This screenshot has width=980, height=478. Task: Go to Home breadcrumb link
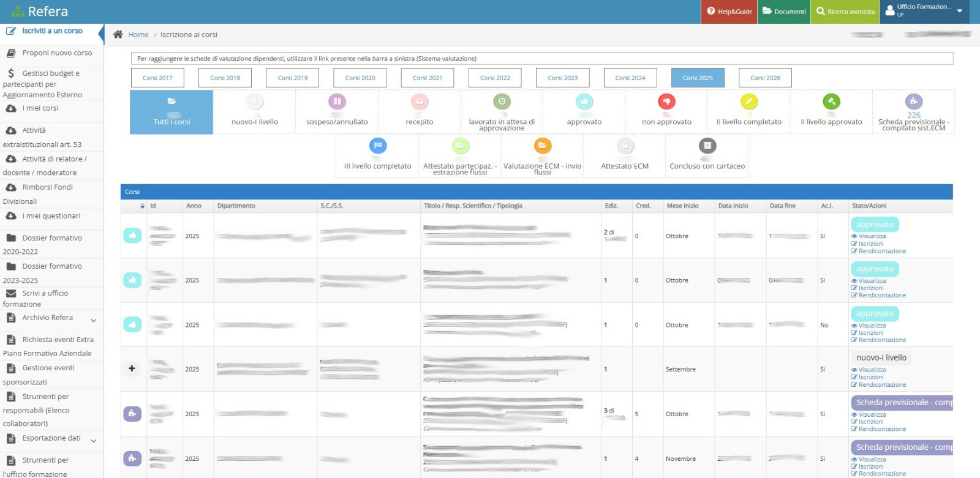pos(138,34)
